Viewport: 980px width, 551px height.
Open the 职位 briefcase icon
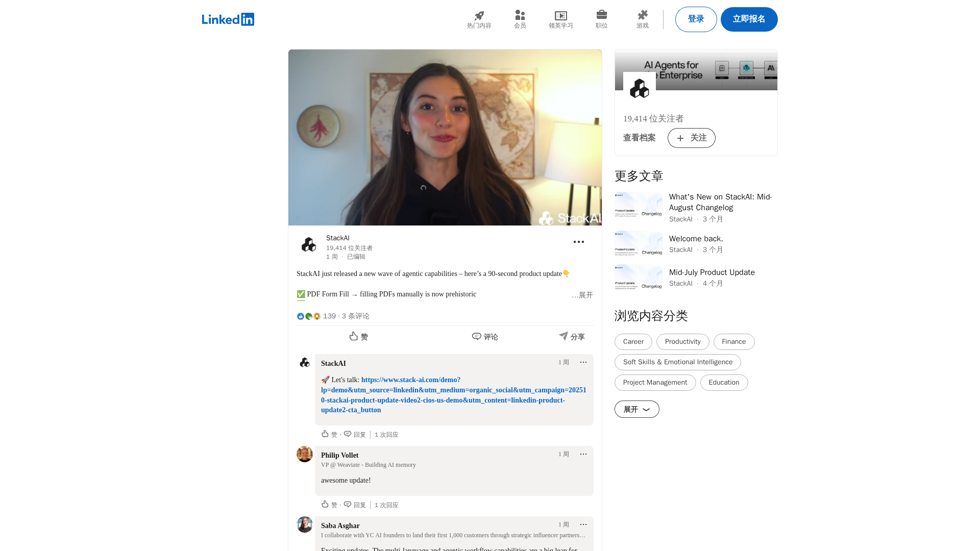[x=601, y=15]
